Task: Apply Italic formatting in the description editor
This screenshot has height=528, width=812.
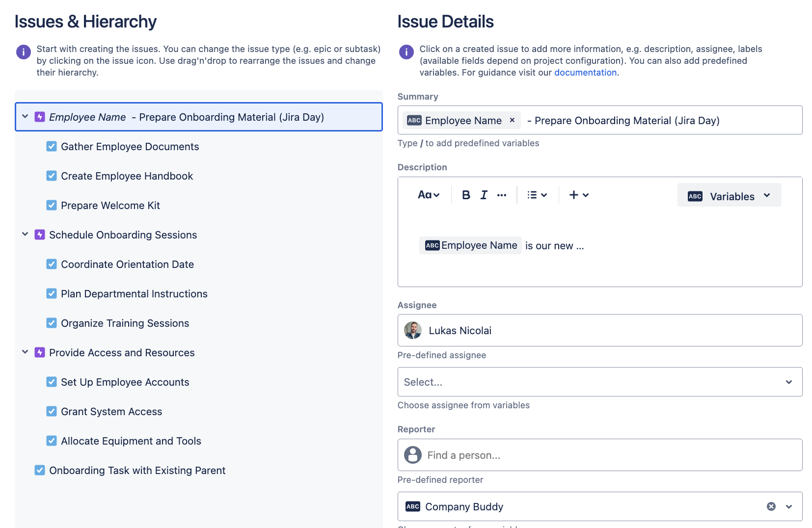Action: [x=484, y=194]
